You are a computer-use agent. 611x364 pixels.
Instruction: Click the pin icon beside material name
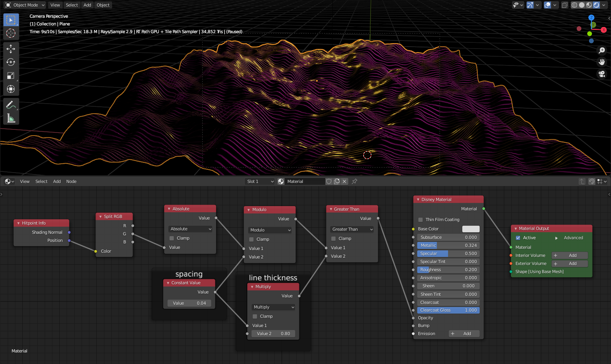(x=354, y=181)
